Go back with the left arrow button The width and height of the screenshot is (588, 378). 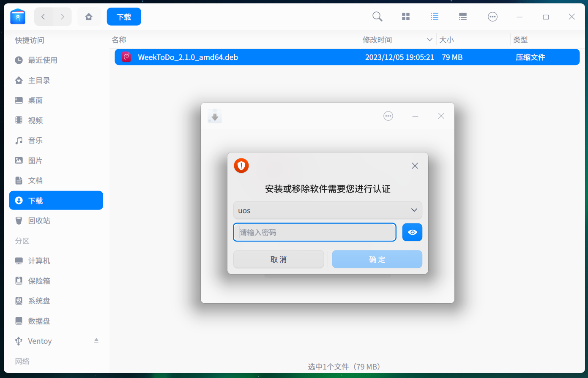pyautogui.click(x=43, y=17)
